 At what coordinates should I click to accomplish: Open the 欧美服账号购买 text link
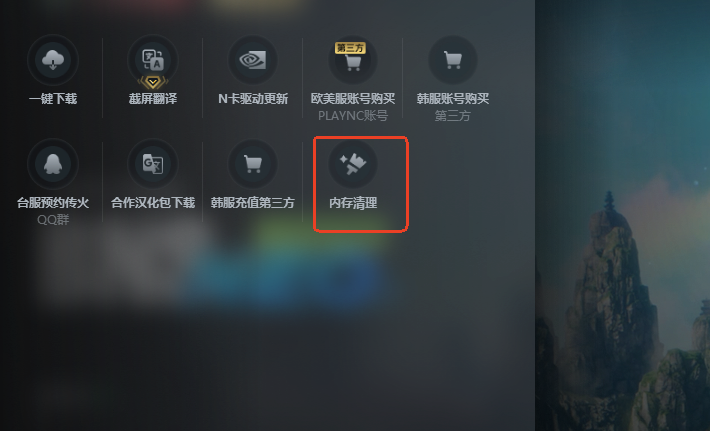click(x=353, y=99)
